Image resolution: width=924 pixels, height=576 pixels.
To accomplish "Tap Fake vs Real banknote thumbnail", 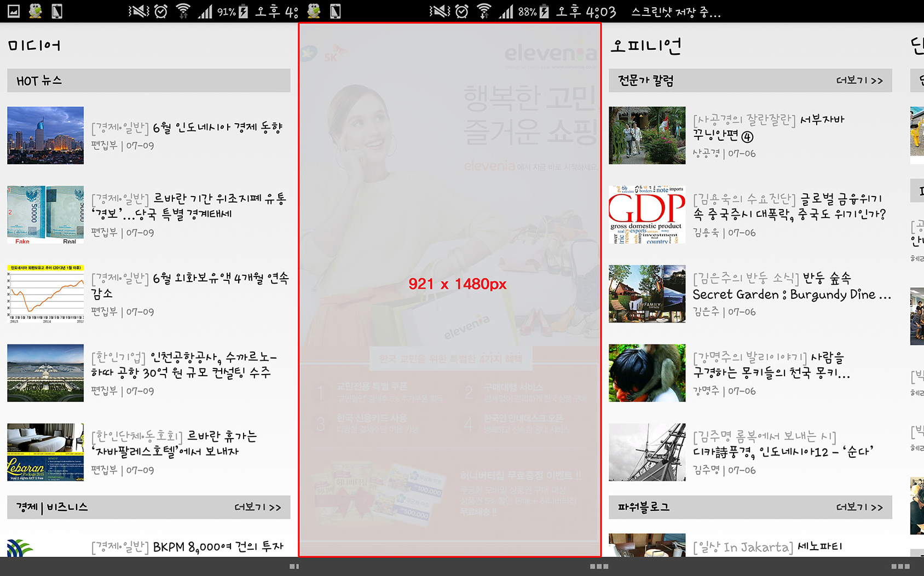I will point(45,215).
